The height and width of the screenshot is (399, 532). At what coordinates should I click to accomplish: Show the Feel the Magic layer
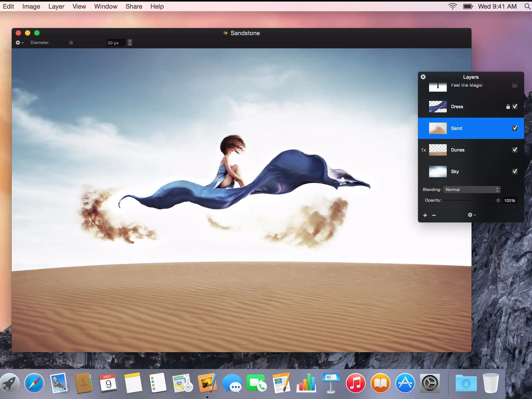tap(514, 85)
